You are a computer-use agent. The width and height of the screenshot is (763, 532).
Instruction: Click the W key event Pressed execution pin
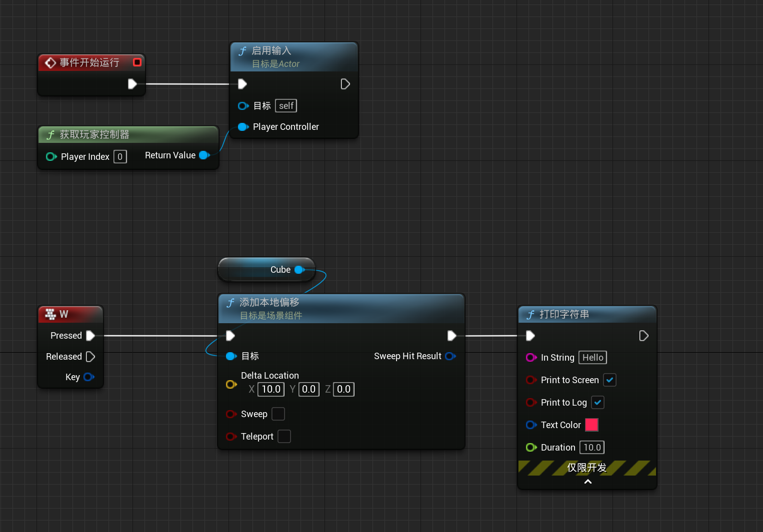tap(90, 336)
